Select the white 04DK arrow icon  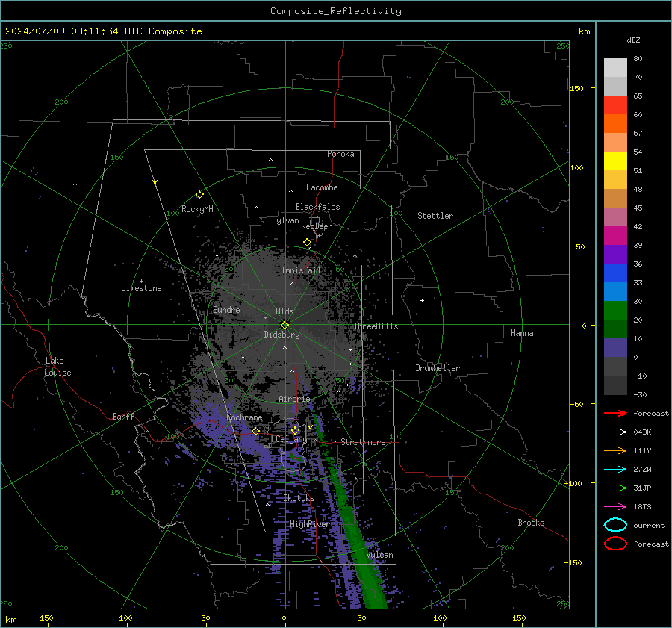point(615,432)
